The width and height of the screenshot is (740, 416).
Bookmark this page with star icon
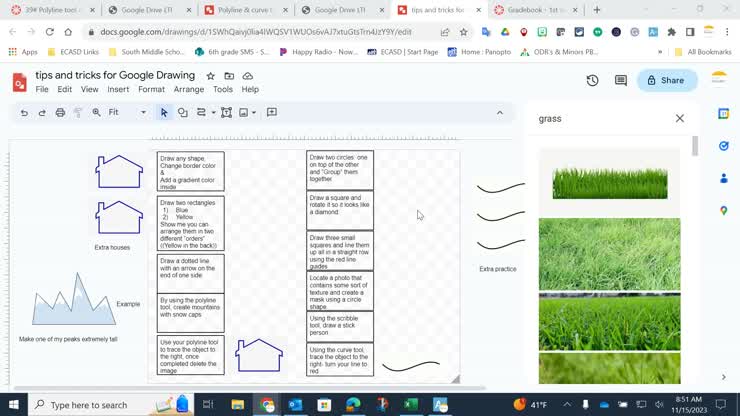click(x=463, y=32)
